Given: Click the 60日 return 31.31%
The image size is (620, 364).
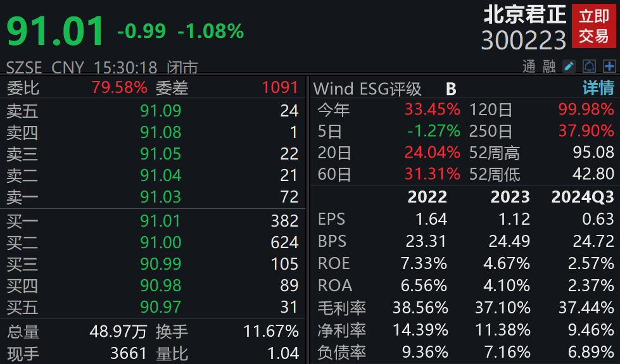Looking at the screenshot, I should pyautogui.click(x=432, y=174).
